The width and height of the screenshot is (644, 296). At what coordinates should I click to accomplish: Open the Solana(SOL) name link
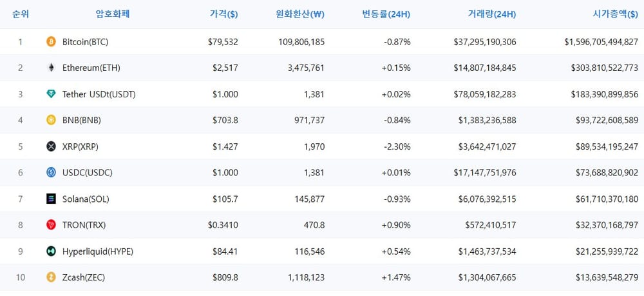tap(86, 199)
